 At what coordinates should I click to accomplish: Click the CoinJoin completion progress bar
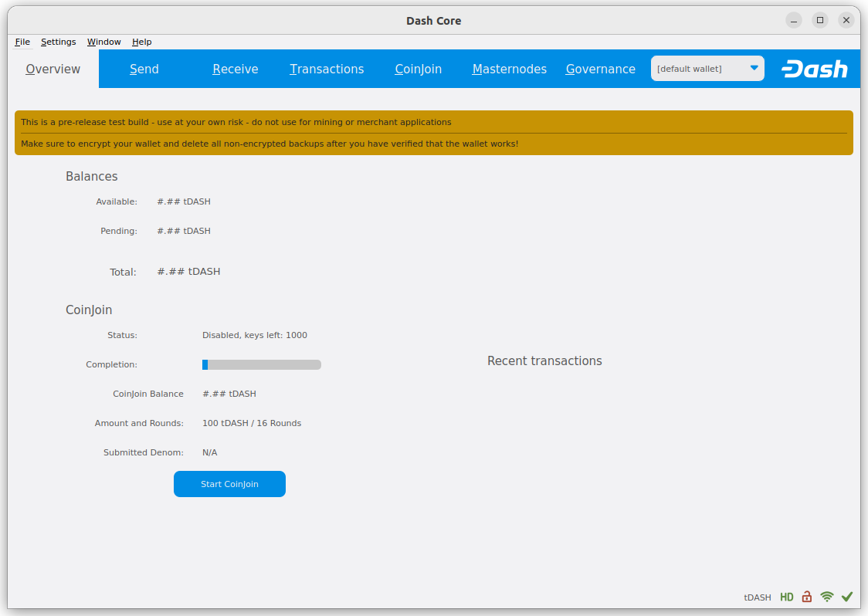pos(262,364)
